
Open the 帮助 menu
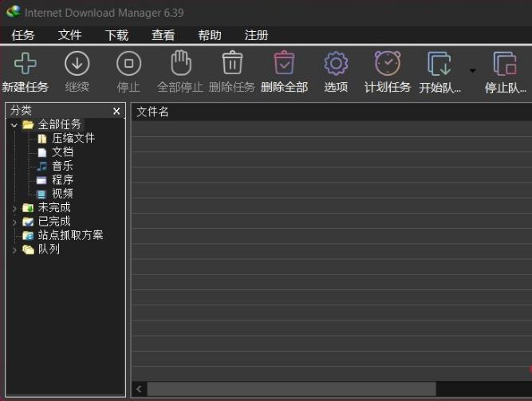210,35
